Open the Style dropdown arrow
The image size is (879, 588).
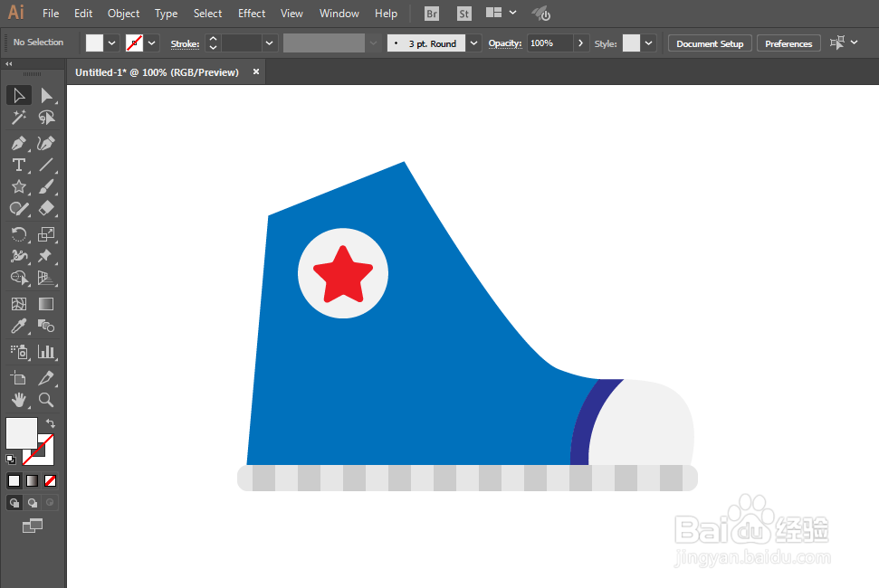[648, 43]
